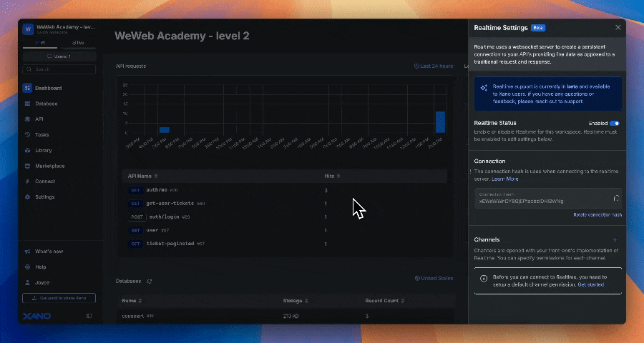Viewport: 644px width, 343px height.
Task: Click the Get started link
Action: [x=590, y=284]
